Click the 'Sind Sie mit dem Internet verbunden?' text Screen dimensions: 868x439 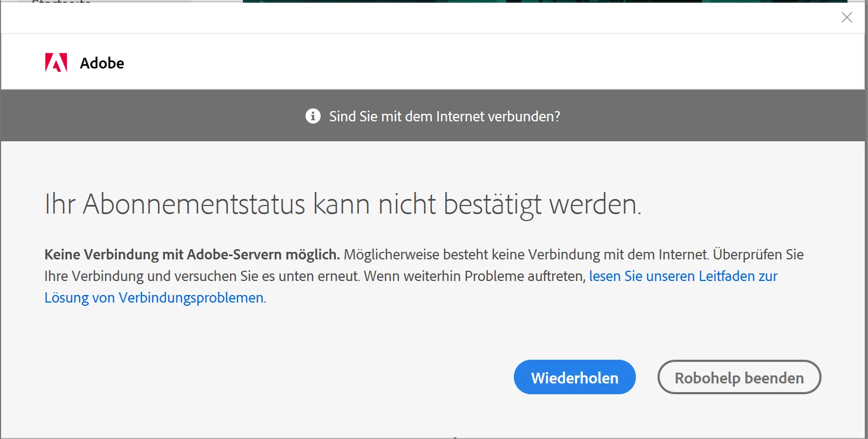445,116
